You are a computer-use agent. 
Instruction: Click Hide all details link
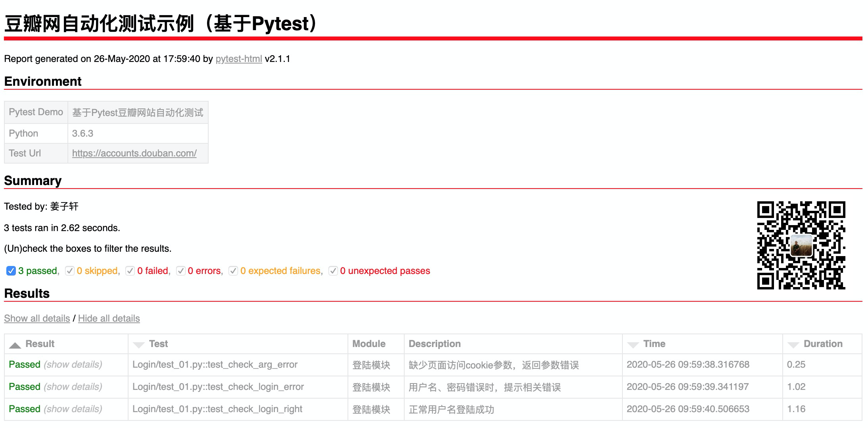click(x=109, y=318)
